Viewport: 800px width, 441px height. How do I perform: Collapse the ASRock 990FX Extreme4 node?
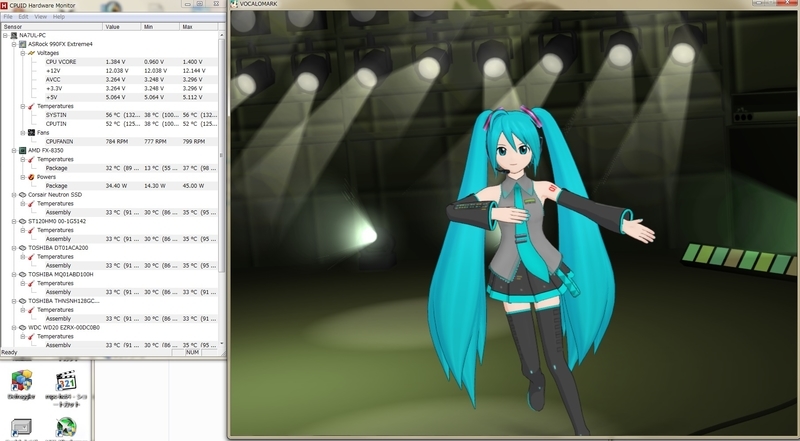coord(14,44)
